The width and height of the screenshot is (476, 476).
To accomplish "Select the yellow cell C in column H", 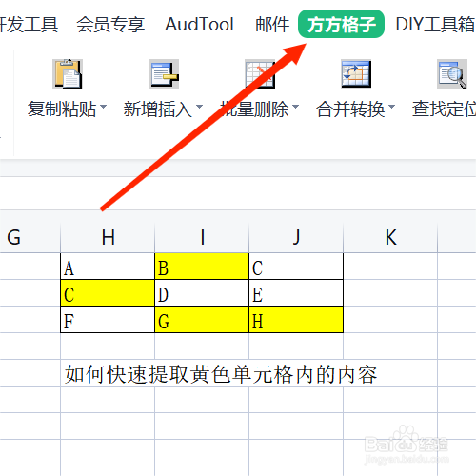I will 108,293.
